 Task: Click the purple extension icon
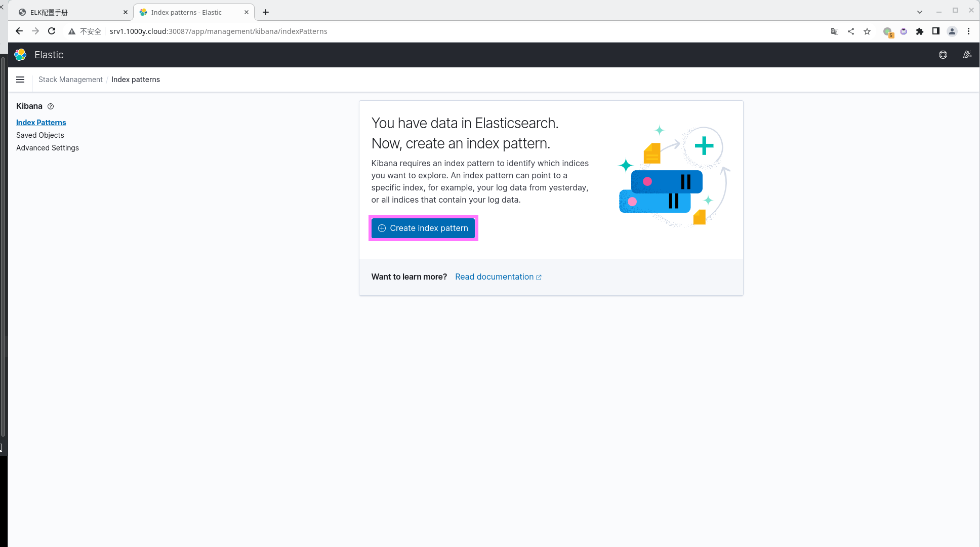(x=904, y=31)
